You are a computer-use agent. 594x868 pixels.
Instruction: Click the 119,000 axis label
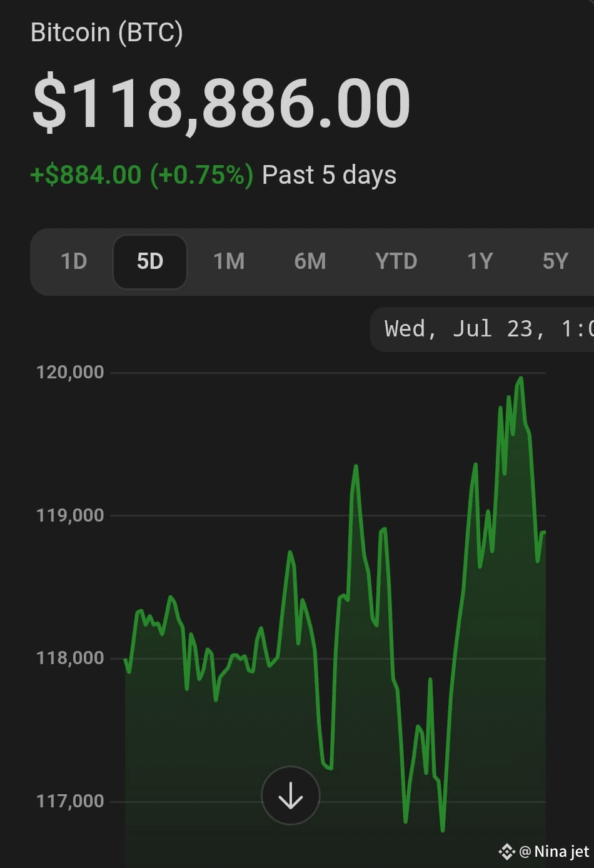[x=70, y=515]
